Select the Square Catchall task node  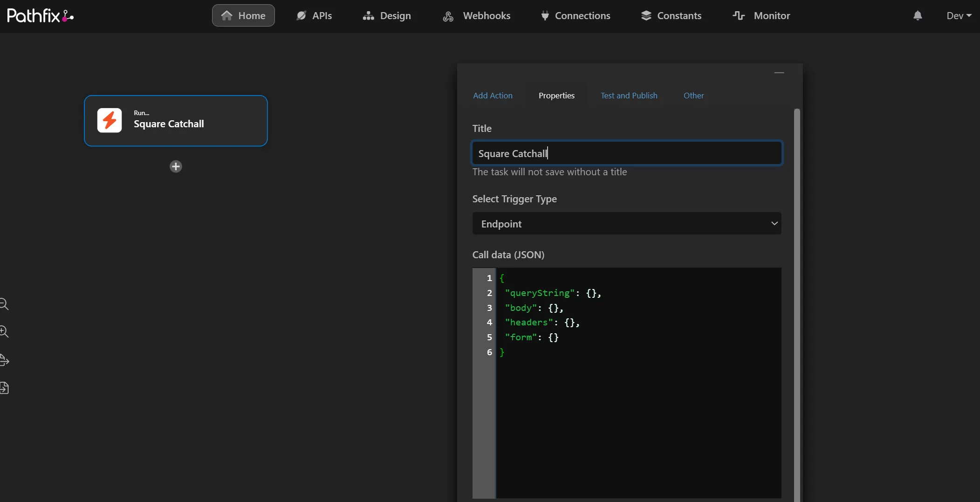(176, 121)
